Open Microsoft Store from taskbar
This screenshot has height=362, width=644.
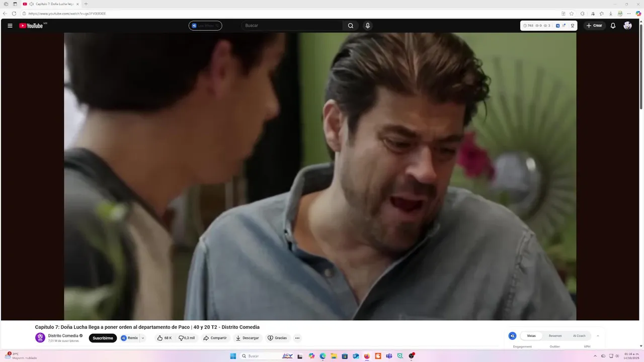pyautogui.click(x=345, y=356)
